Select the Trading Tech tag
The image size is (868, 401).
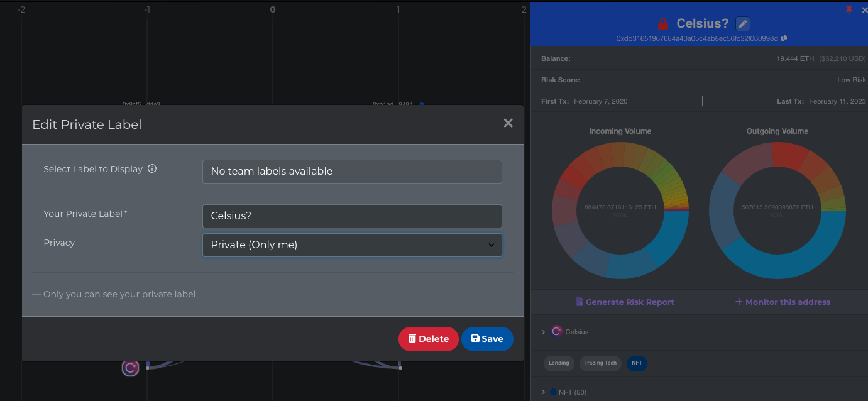point(600,363)
